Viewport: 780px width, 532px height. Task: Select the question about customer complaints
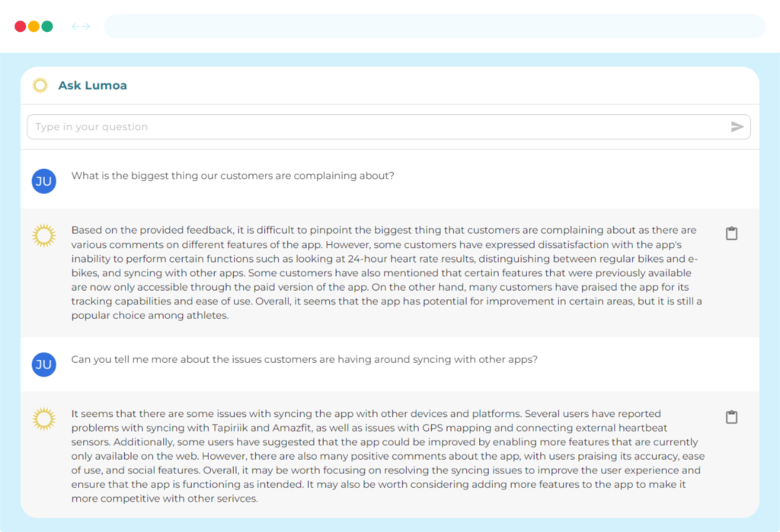231,176
